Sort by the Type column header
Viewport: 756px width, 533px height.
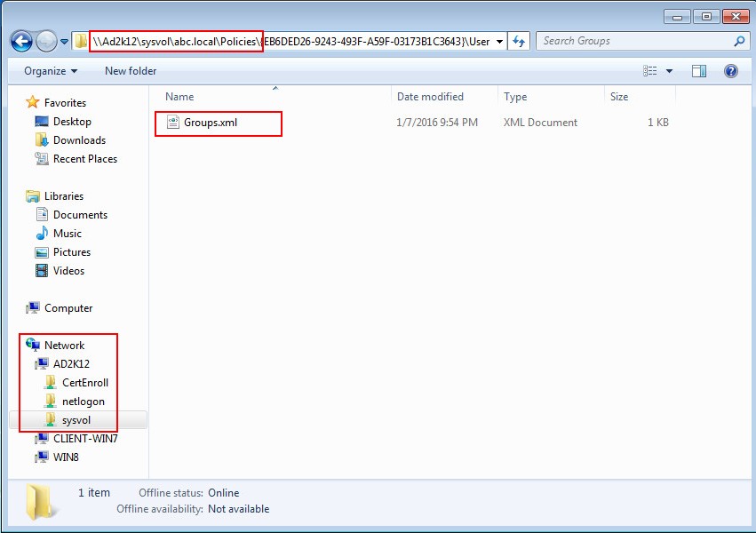pyautogui.click(x=515, y=97)
